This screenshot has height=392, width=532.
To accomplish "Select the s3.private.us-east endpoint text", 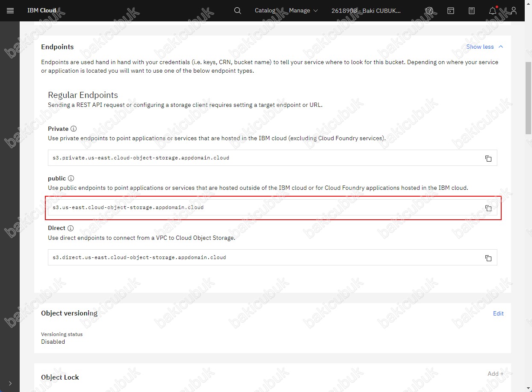I will [x=141, y=158].
